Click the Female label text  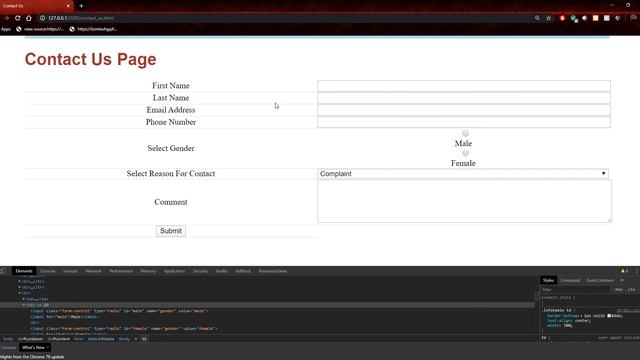[x=463, y=163]
